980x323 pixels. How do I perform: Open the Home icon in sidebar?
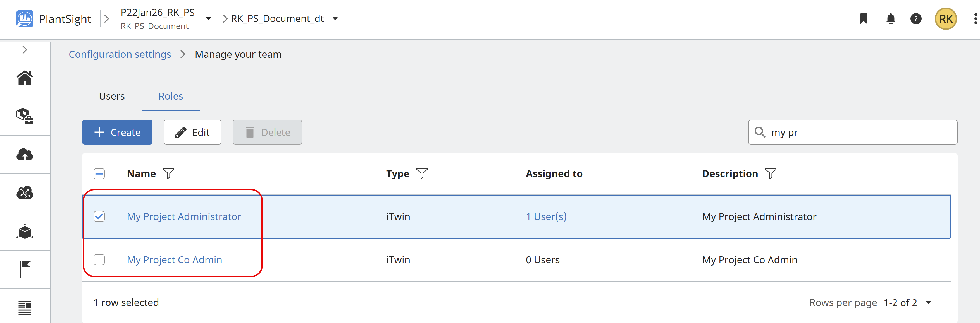[25, 78]
